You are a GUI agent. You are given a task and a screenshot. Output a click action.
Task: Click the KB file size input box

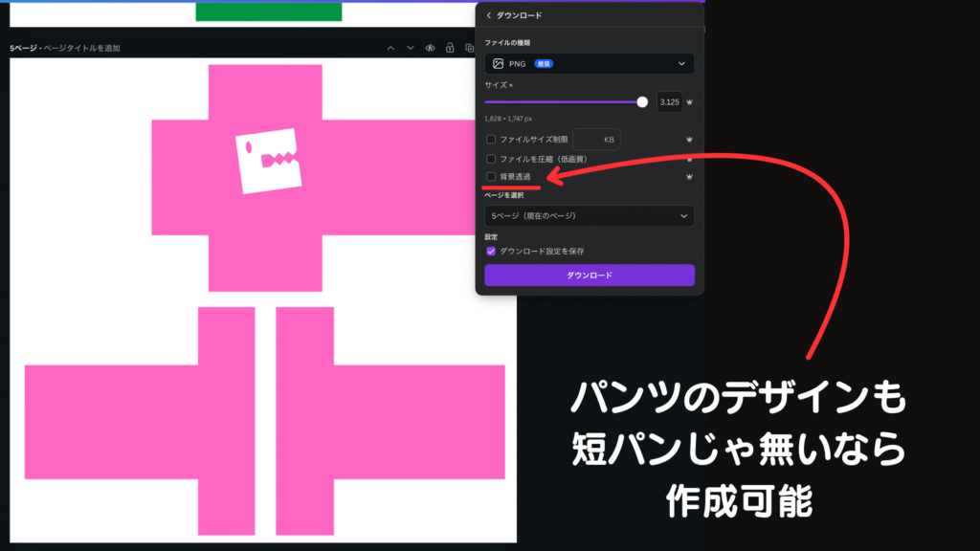[596, 140]
